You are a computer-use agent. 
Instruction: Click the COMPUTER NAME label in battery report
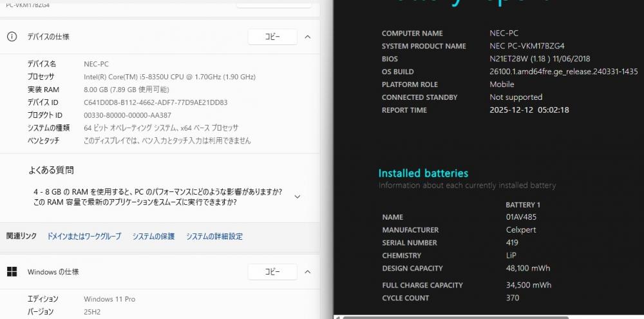point(412,34)
